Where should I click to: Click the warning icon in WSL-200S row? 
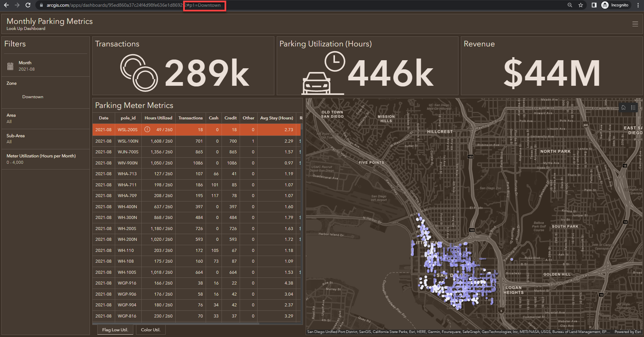point(147,129)
